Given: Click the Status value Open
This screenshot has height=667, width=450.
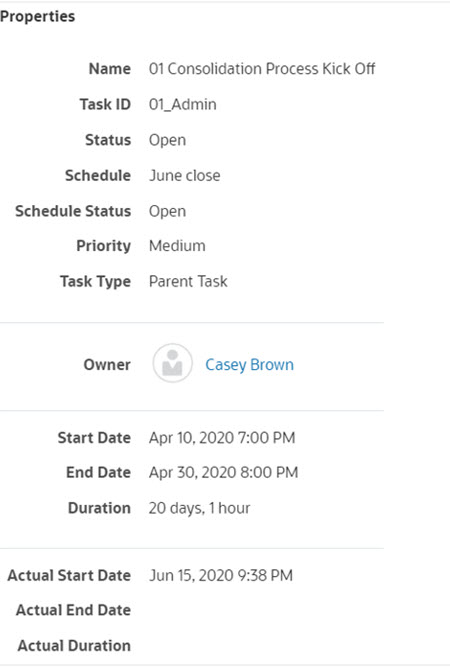Looking at the screenshot, I should (x=167, y=140).
